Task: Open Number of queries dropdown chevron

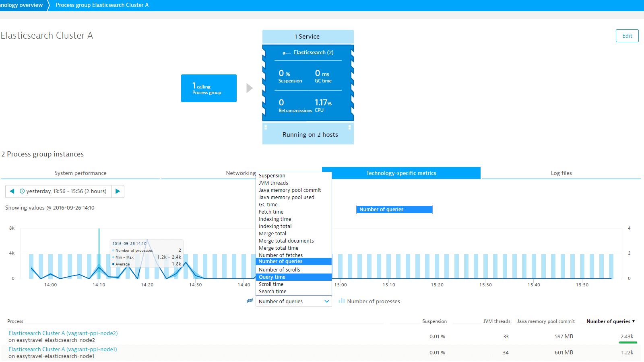Action: [x=327, y=301]
